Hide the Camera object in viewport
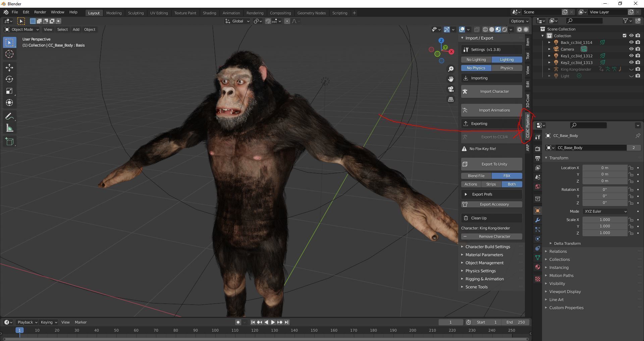This screenshot has width=644, height=341. (631, 49)
